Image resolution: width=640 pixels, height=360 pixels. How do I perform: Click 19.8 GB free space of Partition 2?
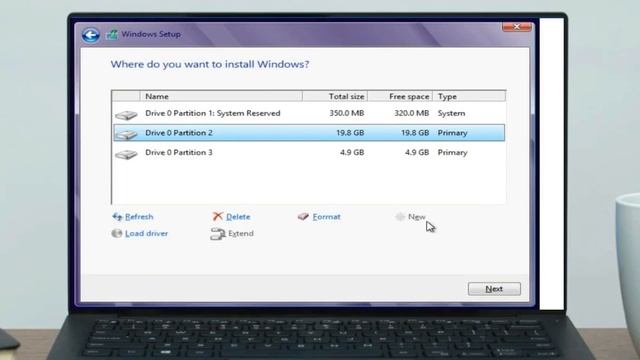(415, 133)
